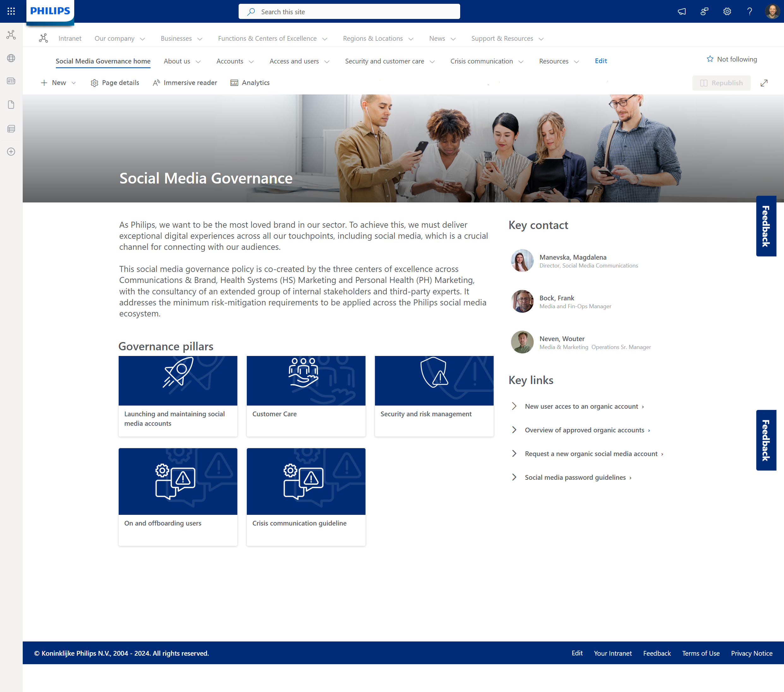Click the Analytics chart icon
The width and height of the screenshot is (784, 692).
[234, 83]
